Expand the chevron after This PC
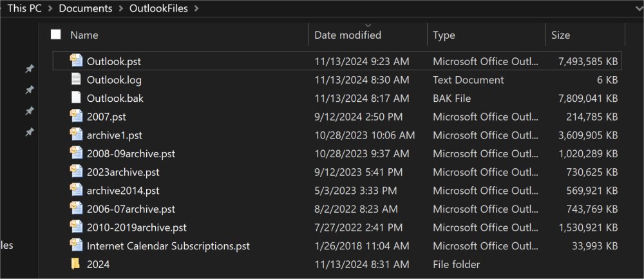 pos(50,8)
